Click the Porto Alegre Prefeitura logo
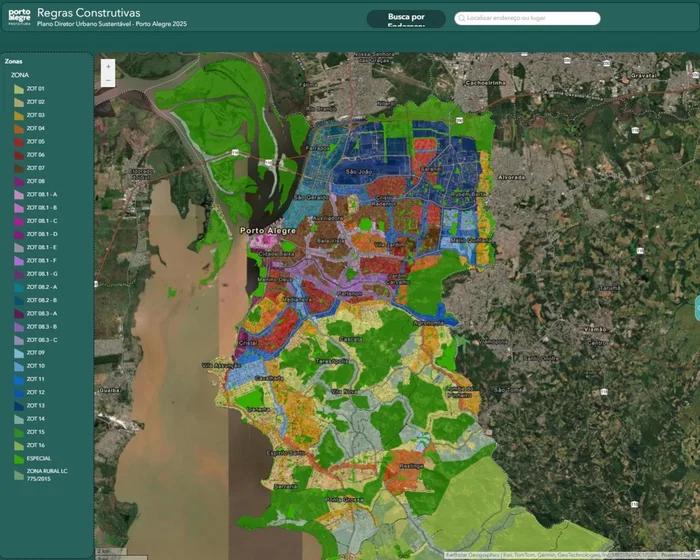The height and width of the screenshot is (560, 700). click(20, 17)
